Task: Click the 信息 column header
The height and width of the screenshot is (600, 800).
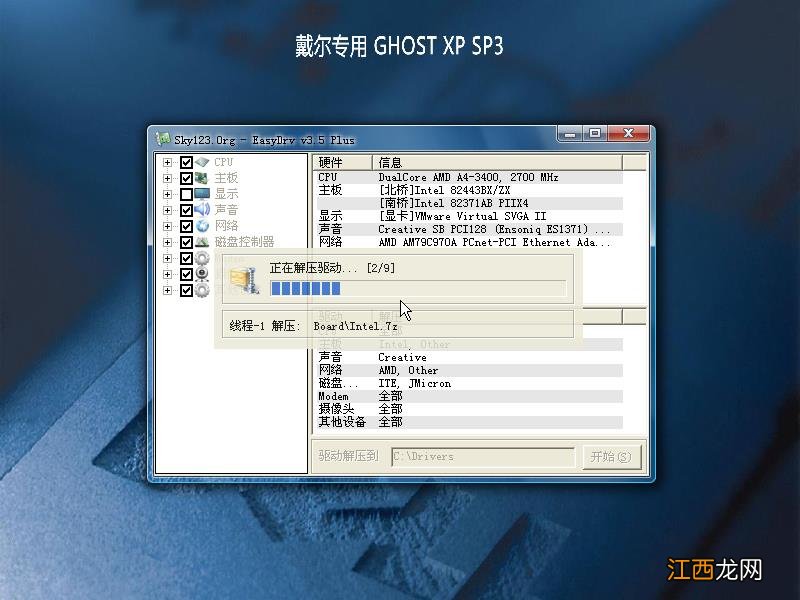Action: click(450, 161)
